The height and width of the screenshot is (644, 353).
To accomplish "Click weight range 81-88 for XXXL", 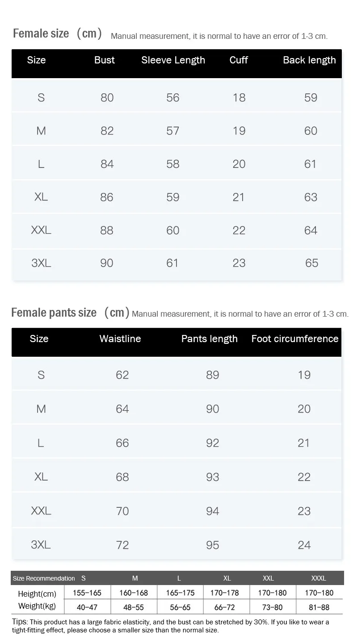I will pos(319,607).
